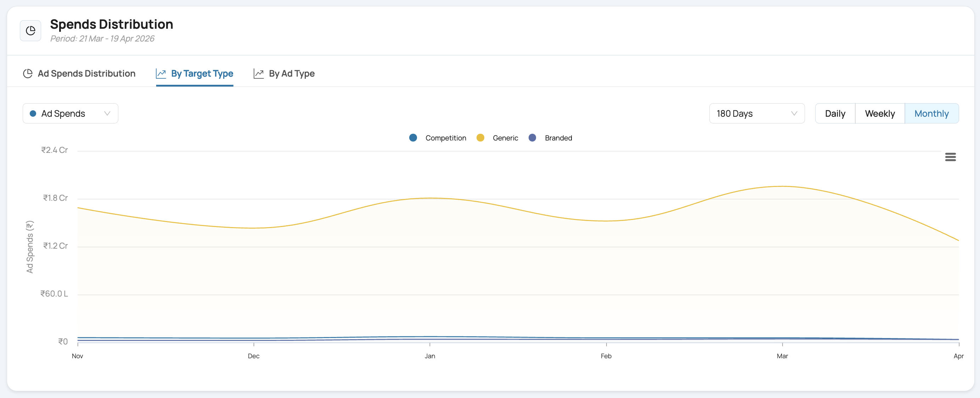Toggle the Competition series in the legend
The height and width of the screenshot is (398, 980).
438,138
